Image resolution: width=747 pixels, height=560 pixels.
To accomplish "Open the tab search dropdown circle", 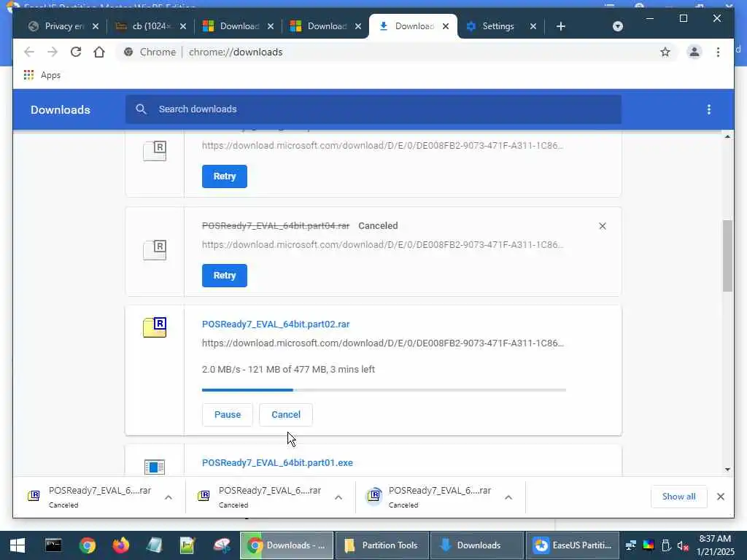I will click(x=618, y=26).
